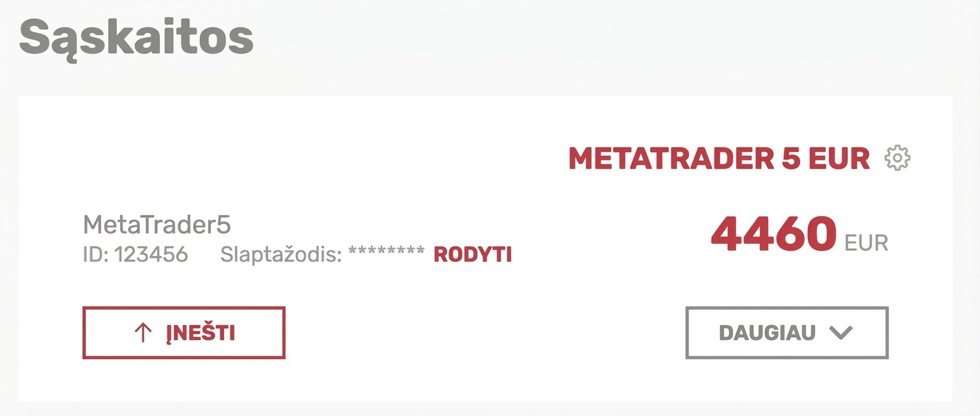
Task: Click the ĮNEŠTI text label
Action: (x=200, y=333)
